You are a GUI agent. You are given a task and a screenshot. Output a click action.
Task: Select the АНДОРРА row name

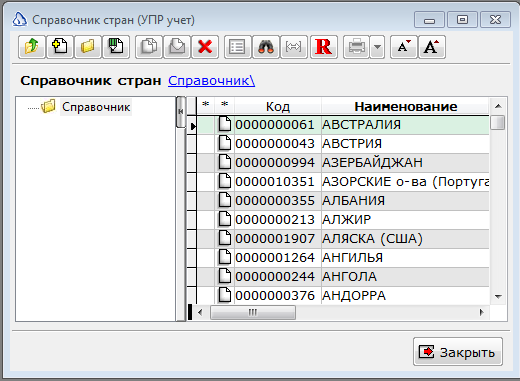click(x=354, y=296)
